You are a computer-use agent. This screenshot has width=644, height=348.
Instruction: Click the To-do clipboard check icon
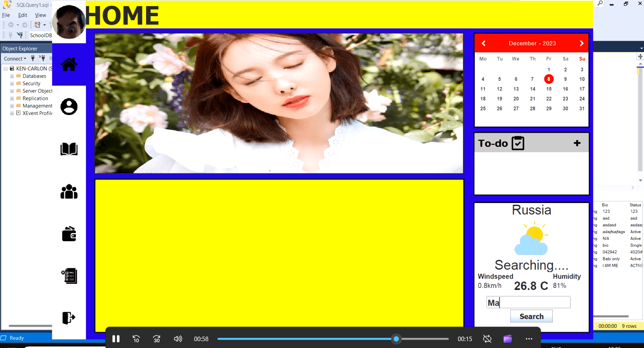[518, 143]
